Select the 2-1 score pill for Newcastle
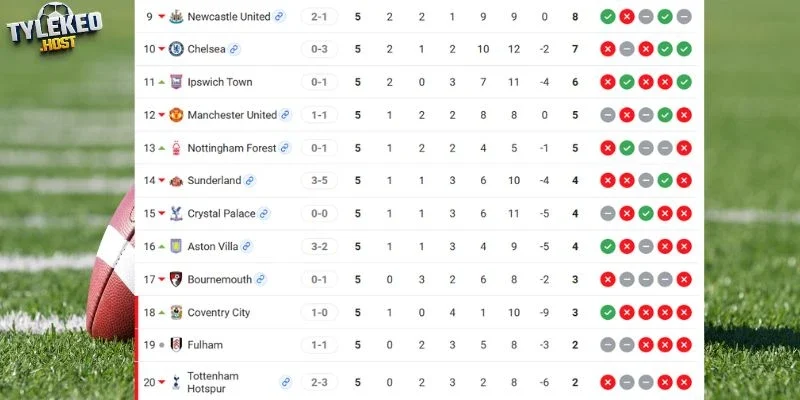Image resolution: width=800 pixels, height=400 pixels. tap(319, 16)
